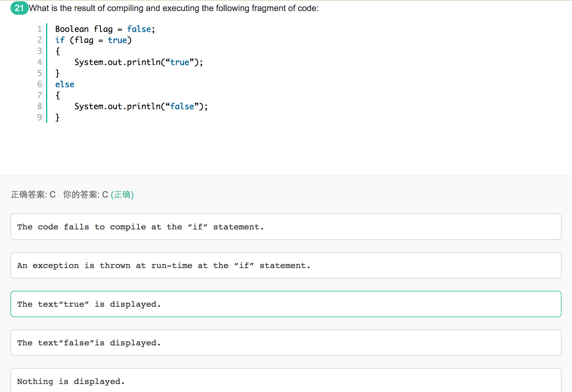
Task: Click the println("false") statement on line 8
Action: point(141,106)
